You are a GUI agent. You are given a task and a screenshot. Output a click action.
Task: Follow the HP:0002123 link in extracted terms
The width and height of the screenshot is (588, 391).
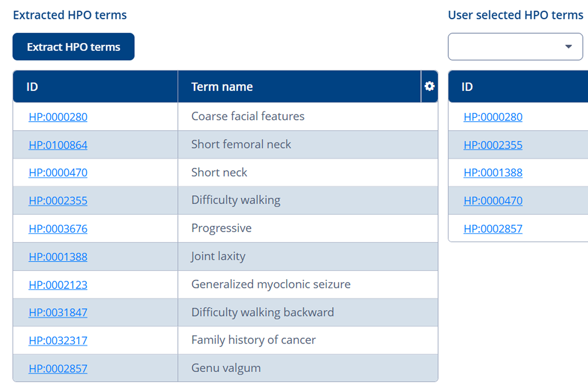pos(58,285)
